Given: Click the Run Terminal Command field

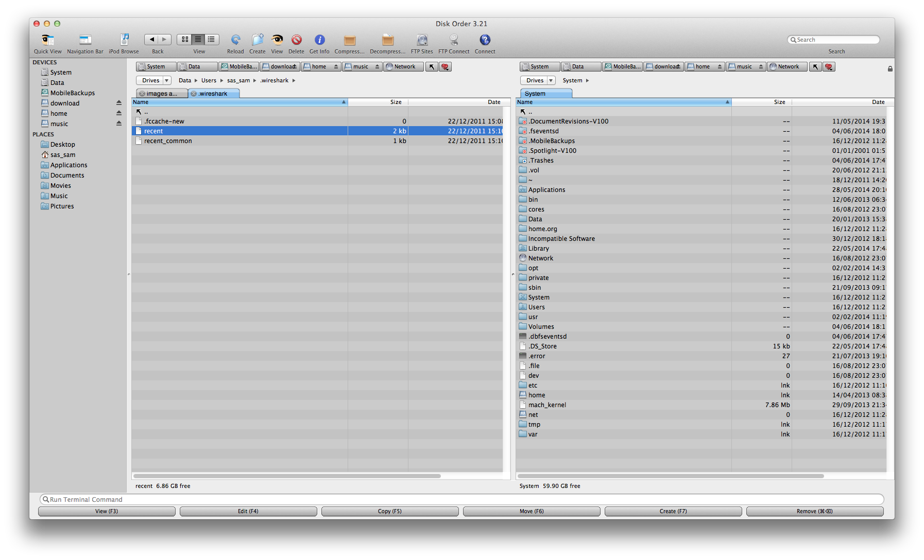Looking at the screenshot, I should (x=461, y=499).
